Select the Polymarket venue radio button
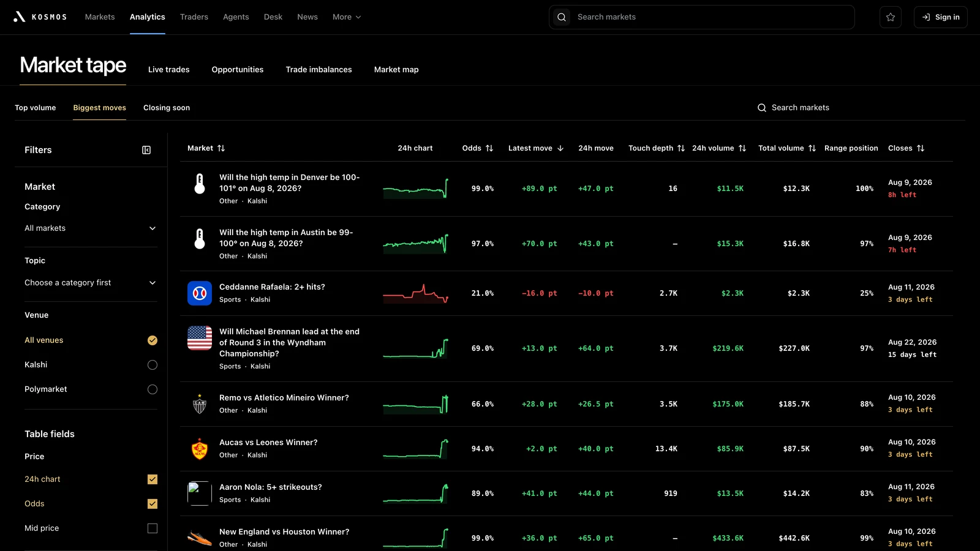 point(153,389)
